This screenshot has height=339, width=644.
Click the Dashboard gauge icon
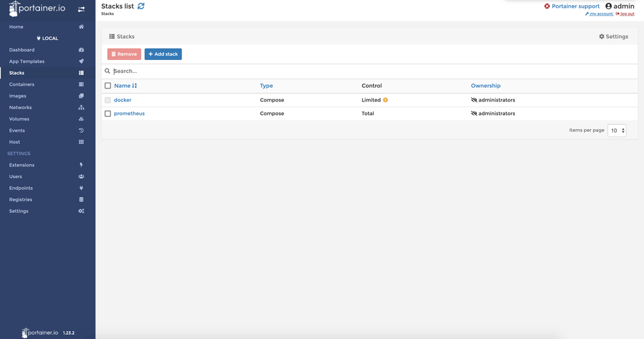click(x=81, y=50)
